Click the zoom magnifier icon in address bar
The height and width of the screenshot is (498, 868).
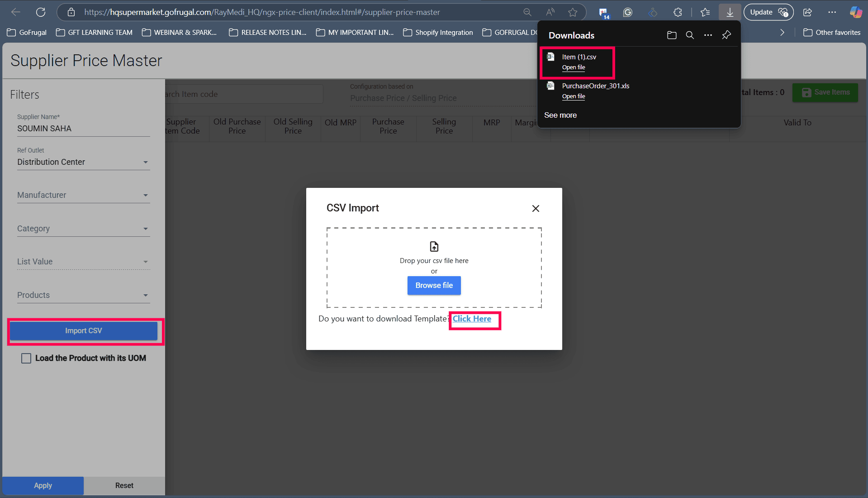coord(527,12)
